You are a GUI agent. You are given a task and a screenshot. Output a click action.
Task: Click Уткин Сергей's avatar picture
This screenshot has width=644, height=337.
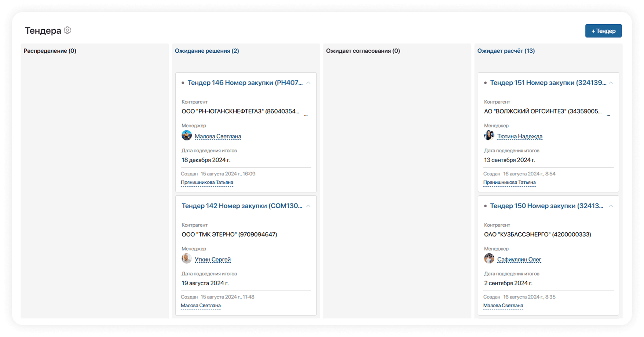pyautogui.click(x=187, y=259)
